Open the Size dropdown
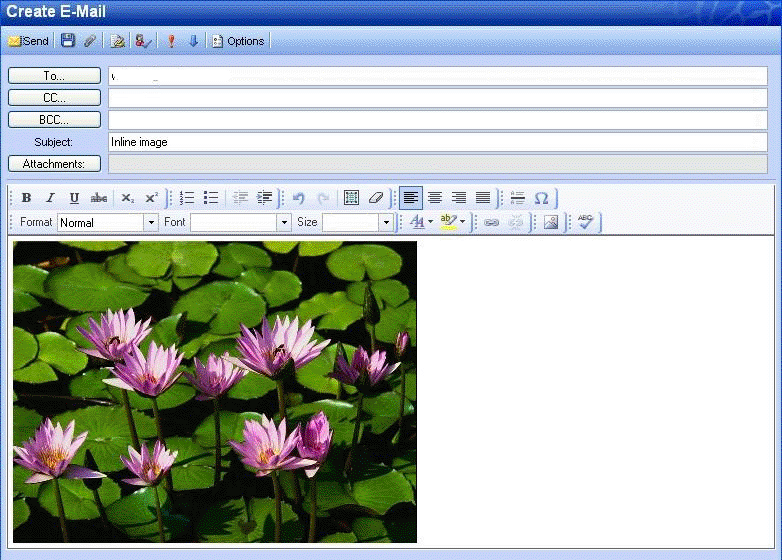The height and width of the screenshot is (560, 782). click(386, 222)
